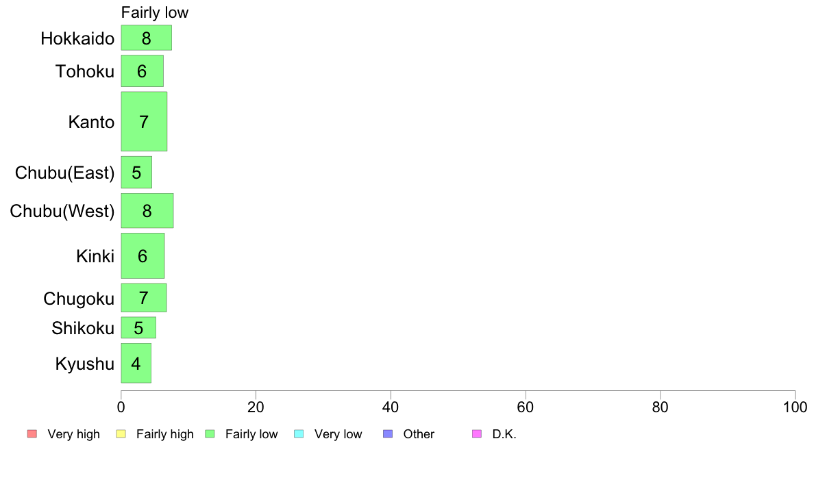814x504 pixels.
Task: Click the Kyushu bar showing 4
Action: pyautogui.click(x=136, y=363)
